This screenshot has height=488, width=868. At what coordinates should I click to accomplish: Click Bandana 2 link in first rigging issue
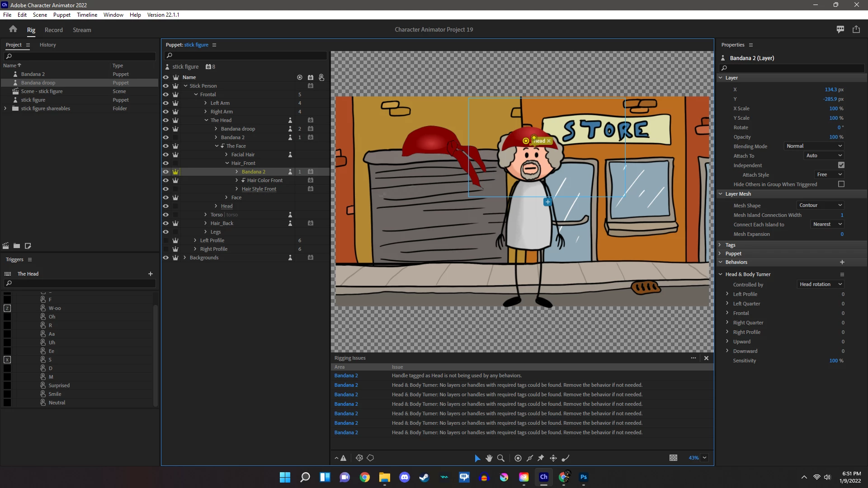346,375
